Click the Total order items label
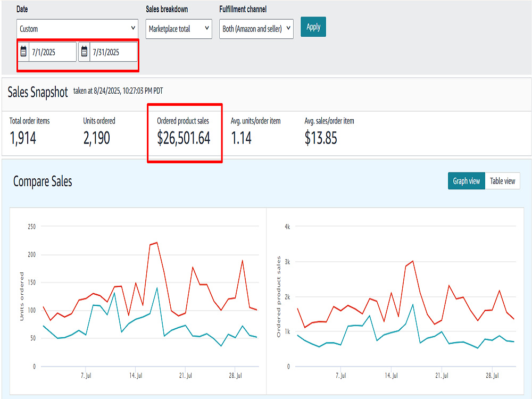Image resolution: width=532 pixels, height=399 pixels. 29,121
